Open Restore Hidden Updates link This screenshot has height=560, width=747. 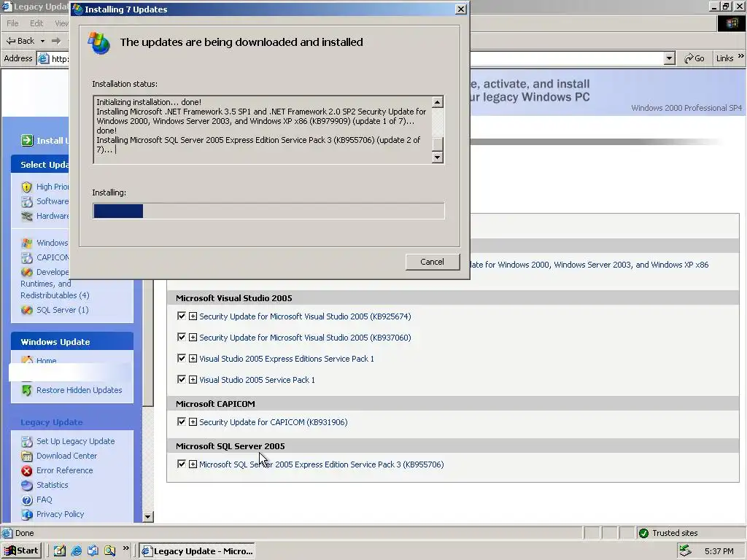tap(79, 390)
